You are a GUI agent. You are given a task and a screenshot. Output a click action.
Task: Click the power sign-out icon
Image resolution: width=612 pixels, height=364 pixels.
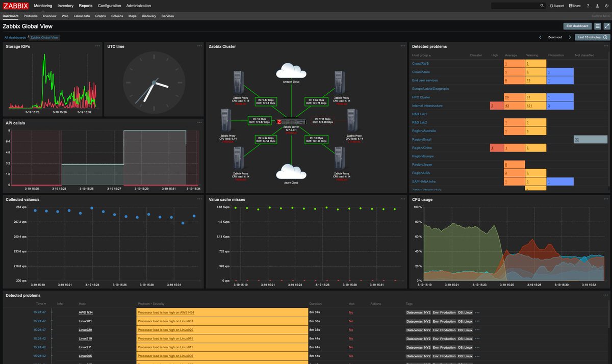tap(606, 6)
